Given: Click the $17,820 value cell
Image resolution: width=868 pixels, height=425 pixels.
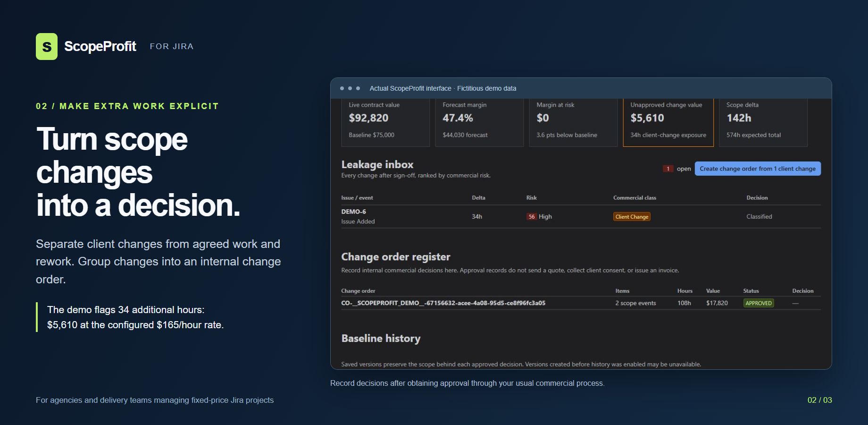Looking at the screenshot, I should [717, 303].
